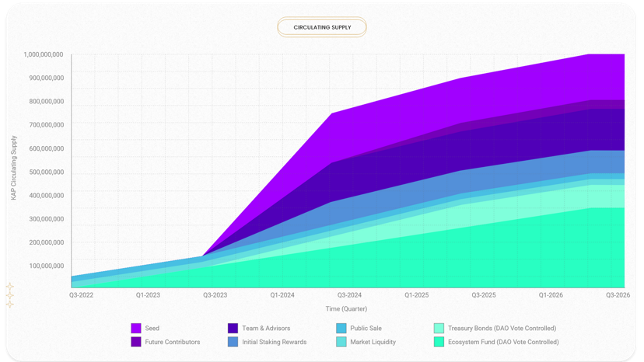Click the Q1-2023 axis label

tap(149, 295)
